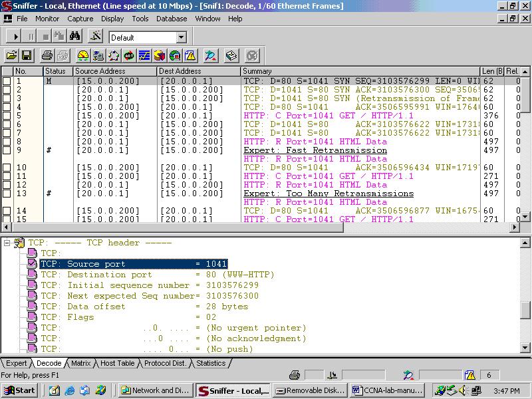Open the Help menu
Viewport: 532px width, 399px height.
(x=235, y=19)
